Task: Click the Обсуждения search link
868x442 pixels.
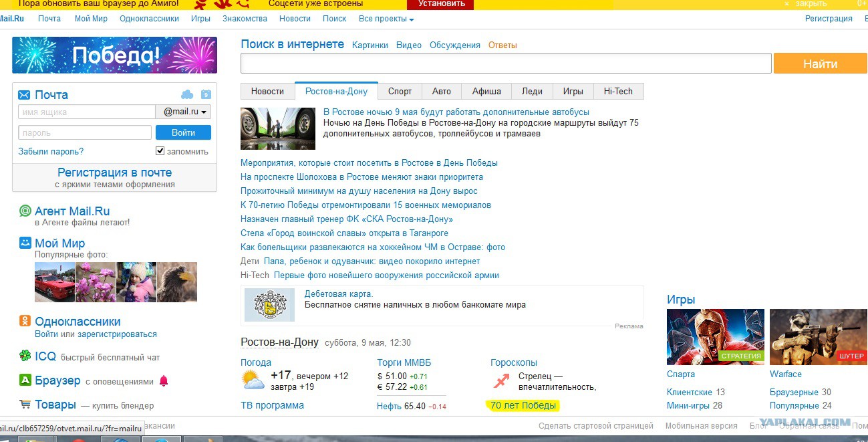Action: click(x=455, y=45)
